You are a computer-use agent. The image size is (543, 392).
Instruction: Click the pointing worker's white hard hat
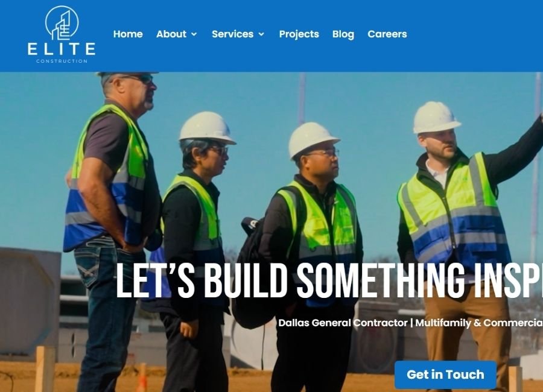point(436,117)
